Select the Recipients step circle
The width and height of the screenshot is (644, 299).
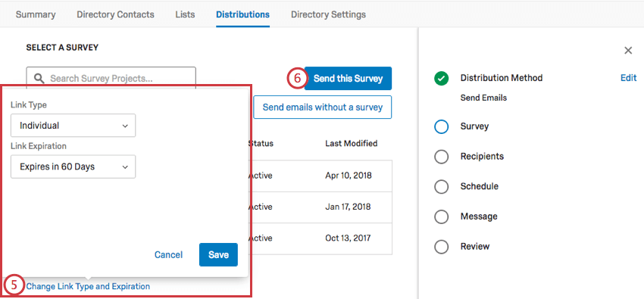(441, 157)
